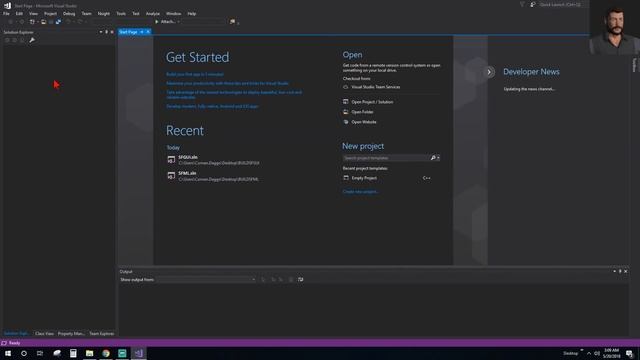The image size is (640, 360).
Task: Click the SFGUI.sln solution file icon
Action: (171, 160)
